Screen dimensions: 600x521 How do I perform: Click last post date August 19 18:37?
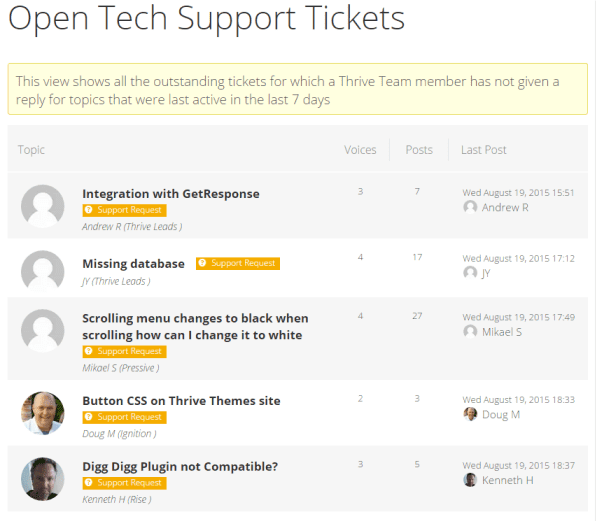click(518, 465)
